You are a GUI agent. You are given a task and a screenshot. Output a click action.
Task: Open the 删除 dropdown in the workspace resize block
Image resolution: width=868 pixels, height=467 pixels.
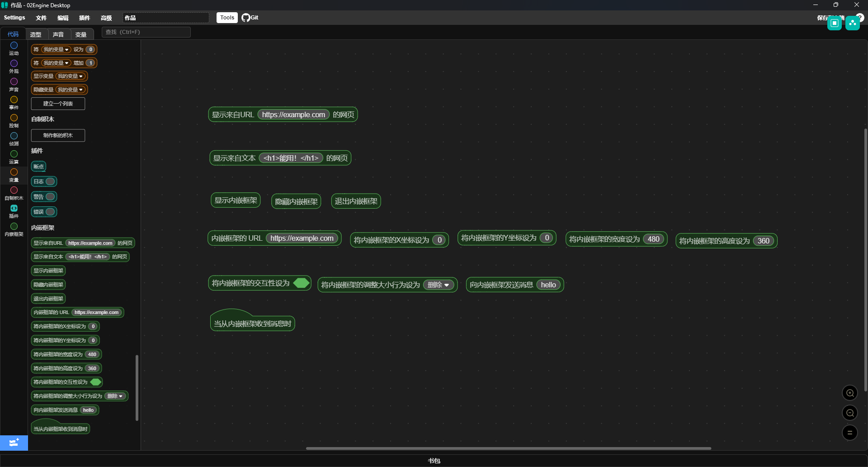[x=439, y=285]
